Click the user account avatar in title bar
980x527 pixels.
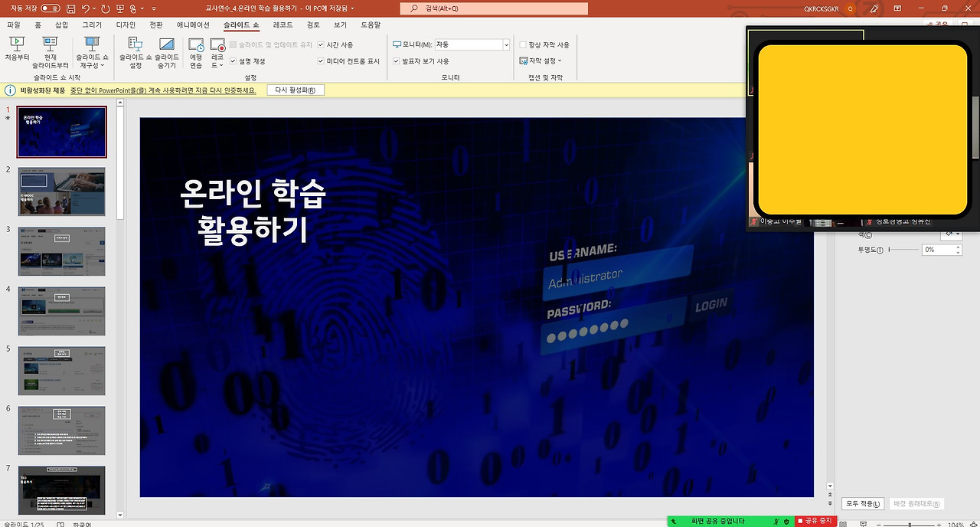[x=850, y=8]
